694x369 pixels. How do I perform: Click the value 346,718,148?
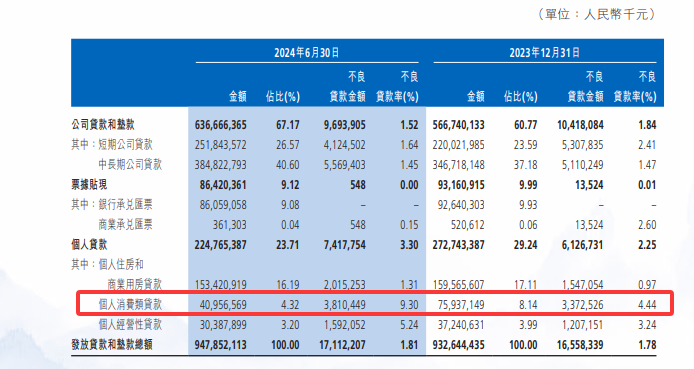point(459,165)
